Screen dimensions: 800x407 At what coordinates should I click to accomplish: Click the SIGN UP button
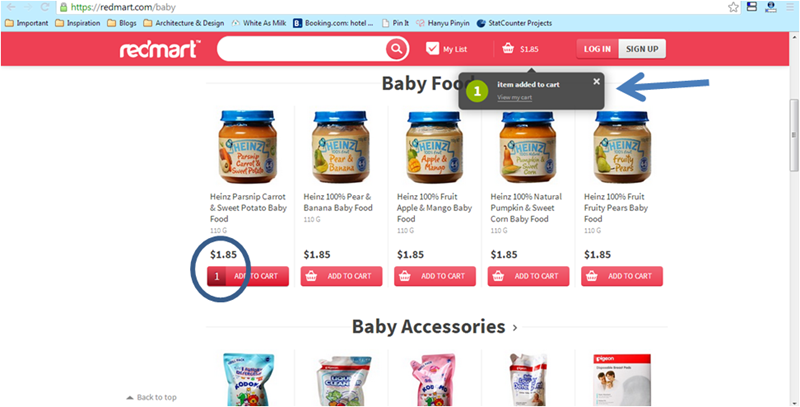pyautogui.click(x=642, y=49)
